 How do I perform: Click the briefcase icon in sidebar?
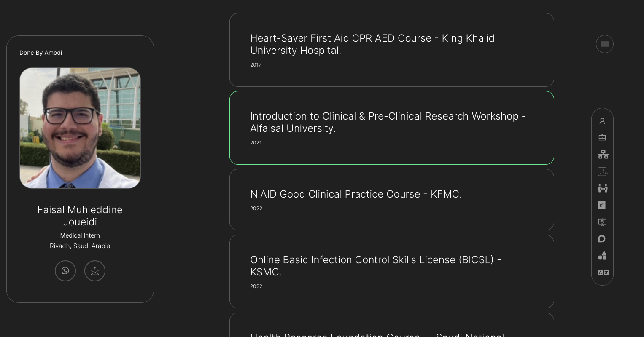click(x=602, y=138)
